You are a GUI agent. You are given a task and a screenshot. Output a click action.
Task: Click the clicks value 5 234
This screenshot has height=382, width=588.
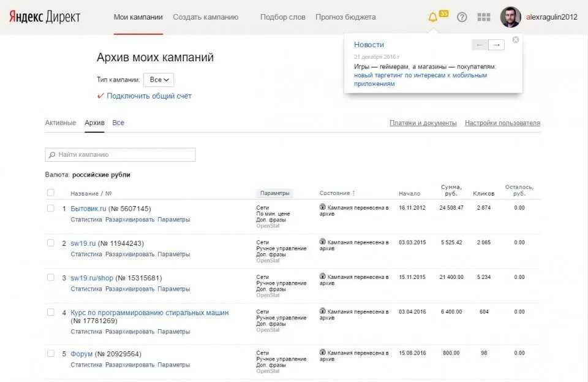pyautogui.click(x=484, y=277)
